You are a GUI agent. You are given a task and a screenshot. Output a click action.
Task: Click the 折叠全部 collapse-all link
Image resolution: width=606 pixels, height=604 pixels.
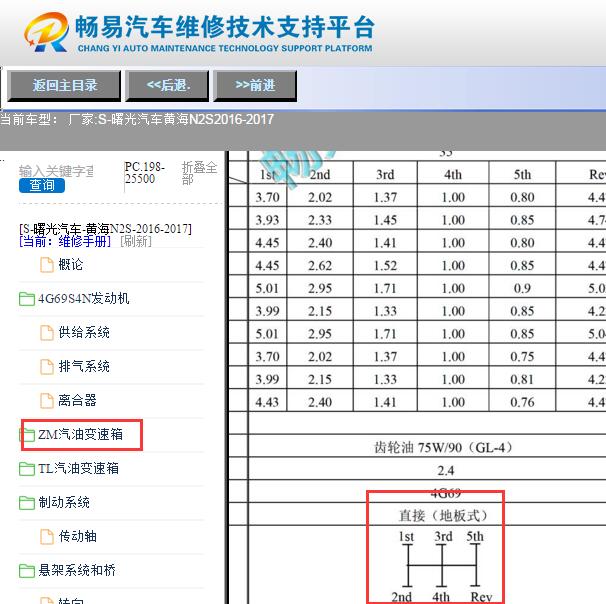[199, 173]
